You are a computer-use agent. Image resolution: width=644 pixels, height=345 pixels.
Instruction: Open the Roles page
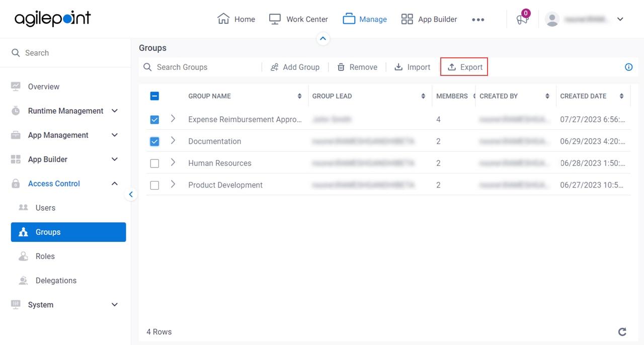tap(45, 256)
